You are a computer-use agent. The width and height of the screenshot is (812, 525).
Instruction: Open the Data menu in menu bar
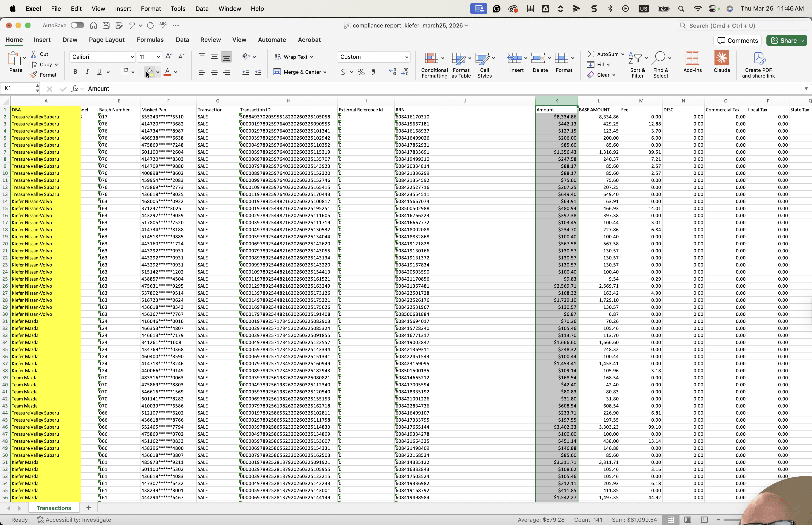coord(202,9)
